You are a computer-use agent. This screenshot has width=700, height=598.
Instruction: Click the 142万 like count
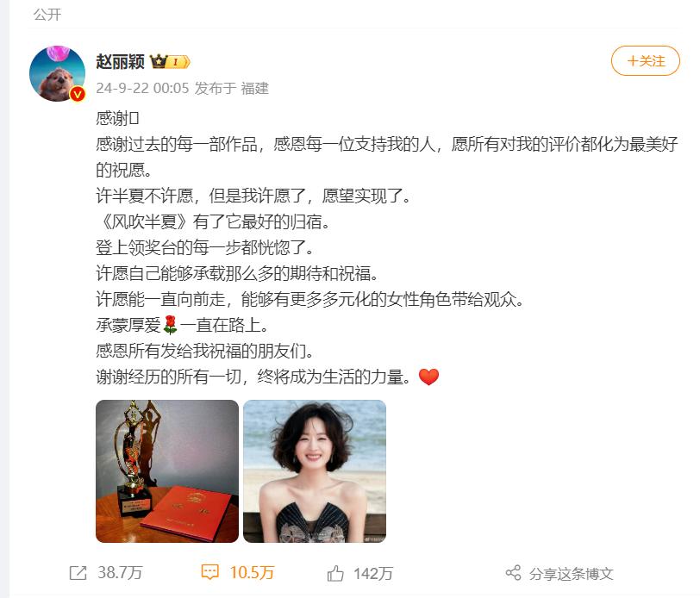(372, 574)
